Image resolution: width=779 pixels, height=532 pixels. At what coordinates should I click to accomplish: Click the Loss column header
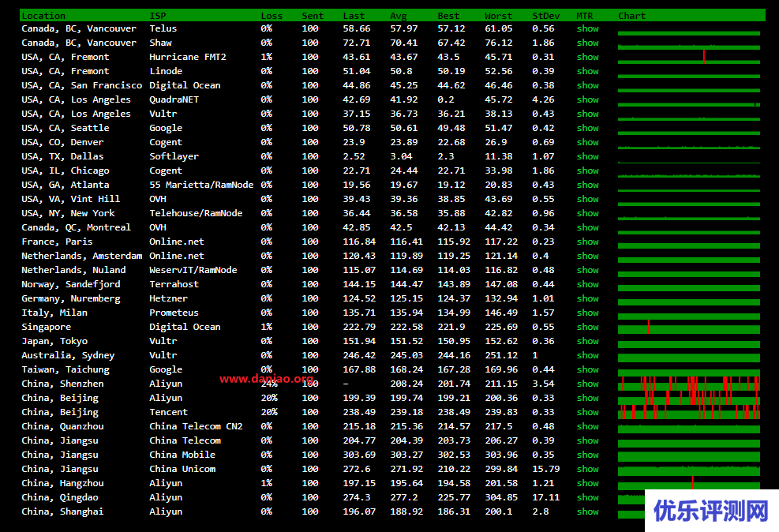(x=272, y=16)
